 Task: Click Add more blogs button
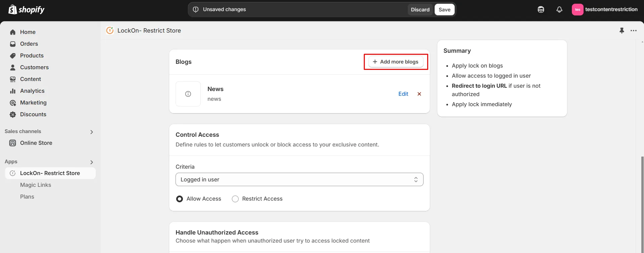(x=396, y=62)
